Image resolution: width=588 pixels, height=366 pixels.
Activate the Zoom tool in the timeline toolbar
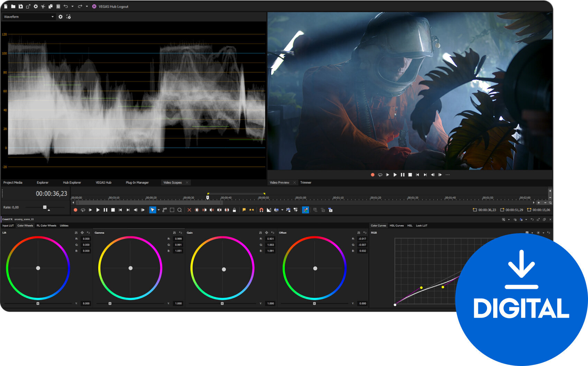180,210
